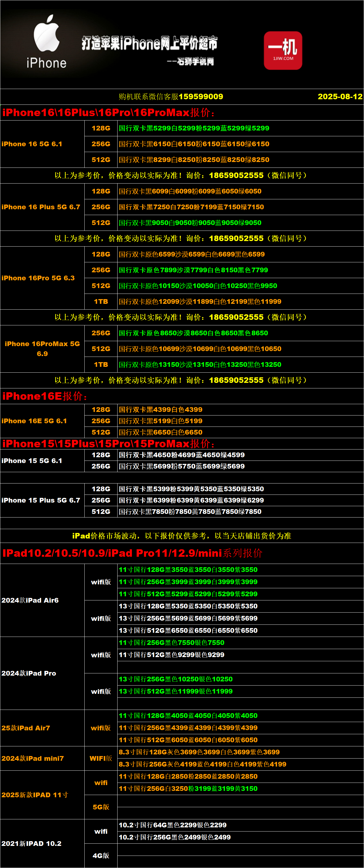Click Air7 11寸国行512G黑6050 row
Viewport: 364px width, 868px height.
(x=240, y=740)
